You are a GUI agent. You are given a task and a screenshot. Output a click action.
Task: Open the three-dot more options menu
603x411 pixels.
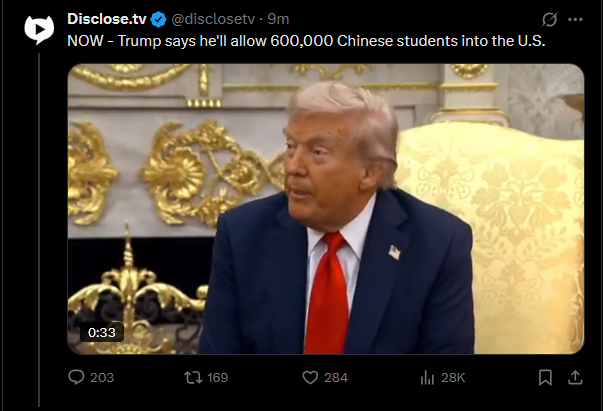tap(575, 19)
